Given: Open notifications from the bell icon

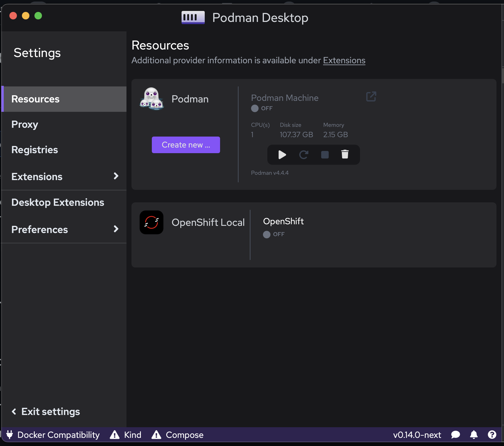Looking at the screenshot, I should coord(474,435).
